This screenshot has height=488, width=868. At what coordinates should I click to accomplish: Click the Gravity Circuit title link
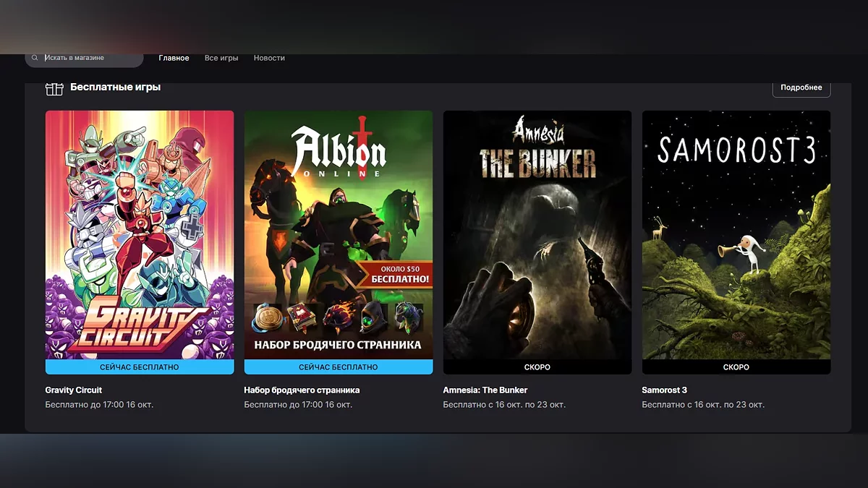pos(74,390)
